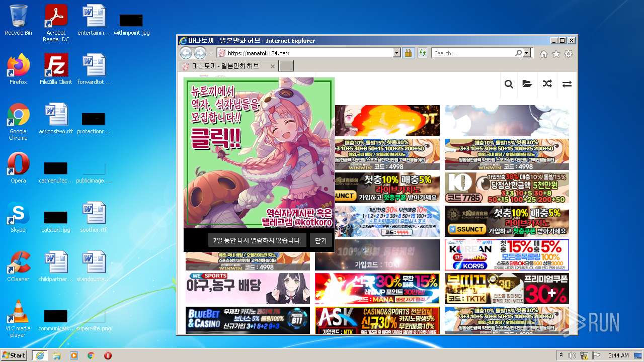Click Internet Explorer taskbar button

point(40,355)
